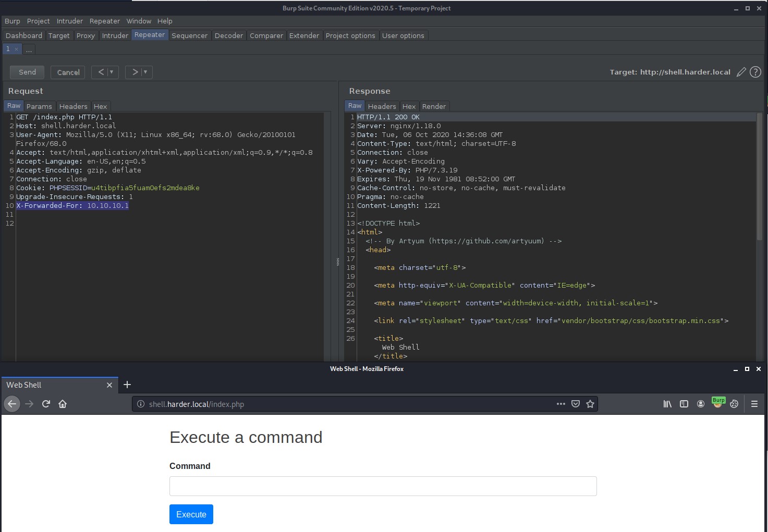
Task: Open FoxyProxy Burp extension icon
Action: [x=718, y=403]
